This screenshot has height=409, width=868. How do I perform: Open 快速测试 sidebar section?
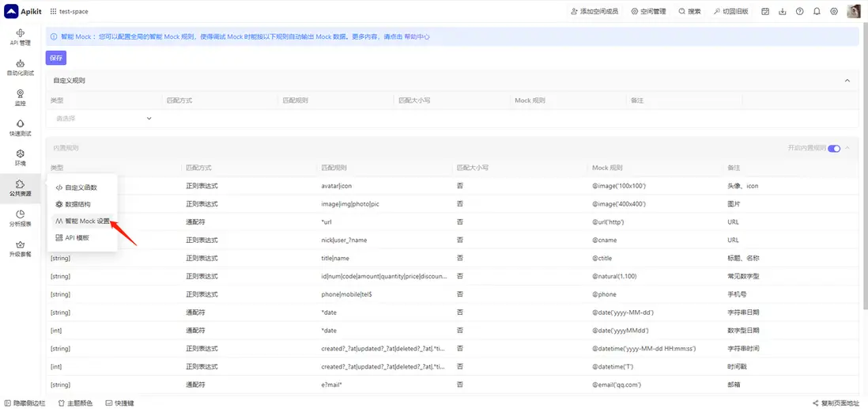(x=20, y=127)
